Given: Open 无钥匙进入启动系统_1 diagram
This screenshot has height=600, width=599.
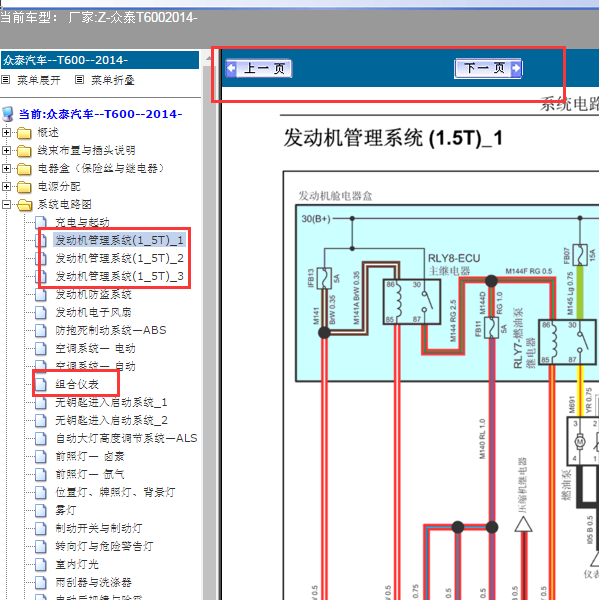Looking at the screenshot, I should 111,402.
